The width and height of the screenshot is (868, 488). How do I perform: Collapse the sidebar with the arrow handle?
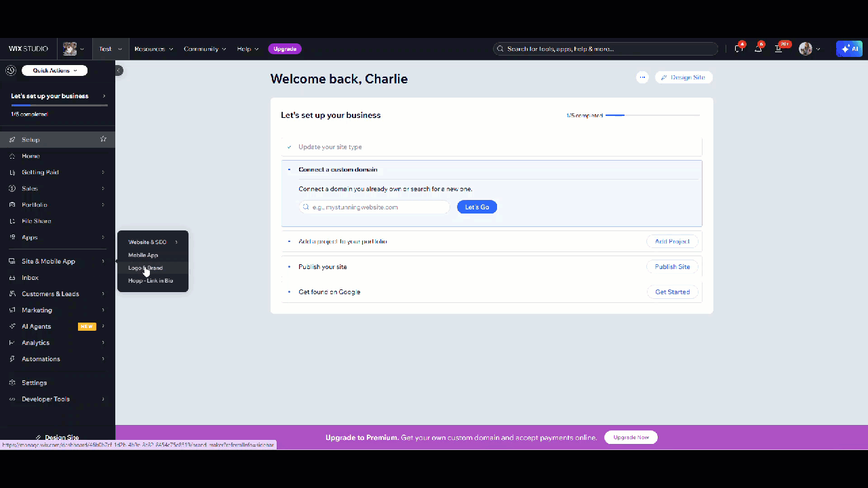tap(119, 70)
